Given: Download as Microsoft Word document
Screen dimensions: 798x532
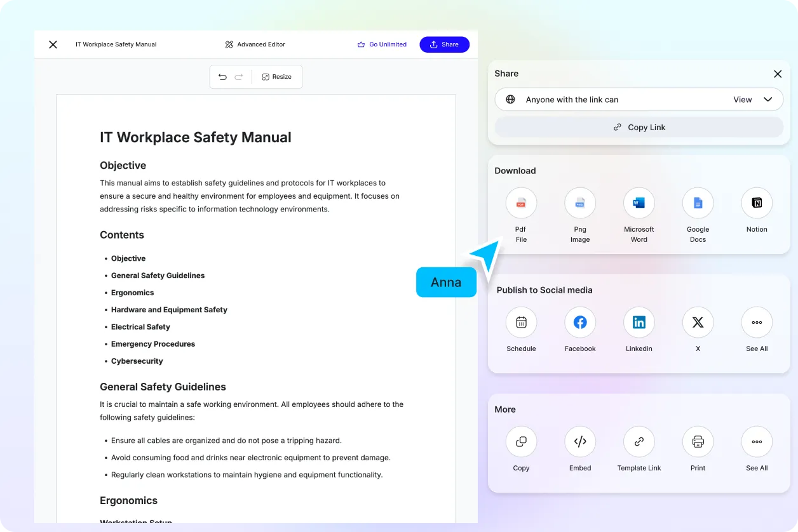Looking at the screenshot, I should point(639,203).
